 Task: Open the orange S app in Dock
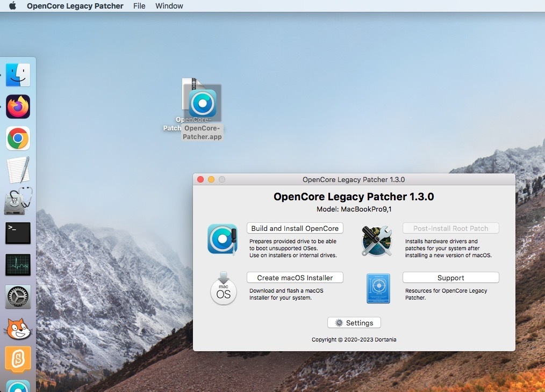click(x=18, y=359)
